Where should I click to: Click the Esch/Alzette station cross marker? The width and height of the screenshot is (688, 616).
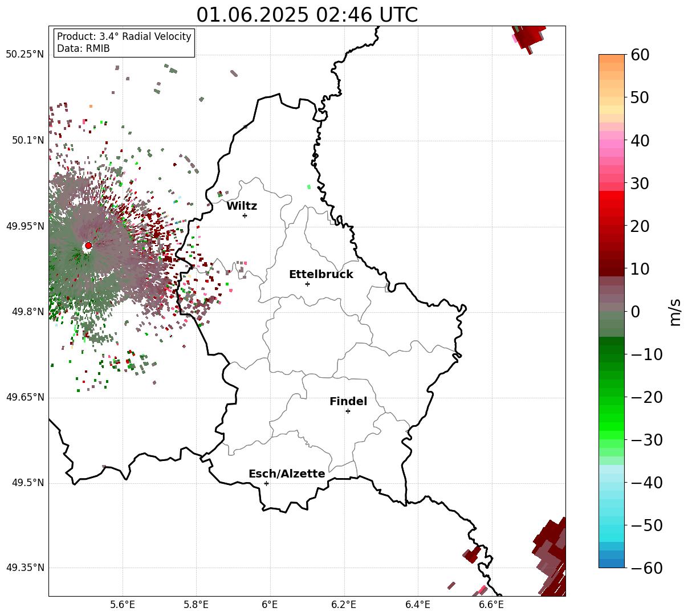click(266, 483)
